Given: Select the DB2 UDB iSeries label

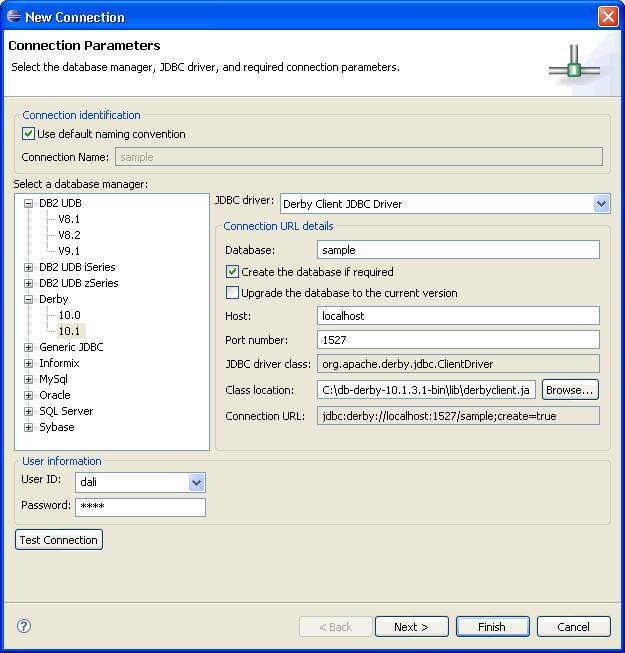Looking at the screenshot, I should (77, 267).
